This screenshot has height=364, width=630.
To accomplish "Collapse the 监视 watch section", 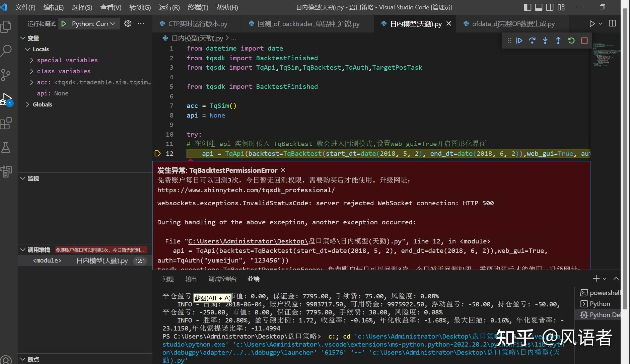I will [x=23, y=178].
